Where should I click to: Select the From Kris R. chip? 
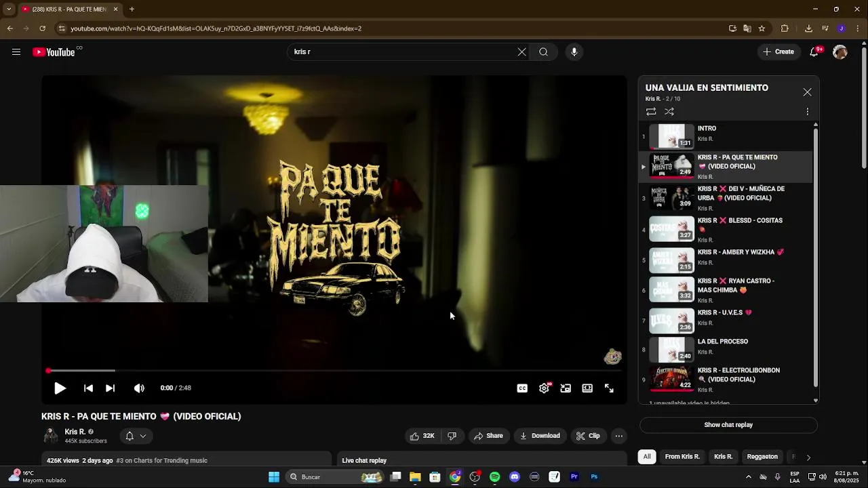tap(682, 457)
